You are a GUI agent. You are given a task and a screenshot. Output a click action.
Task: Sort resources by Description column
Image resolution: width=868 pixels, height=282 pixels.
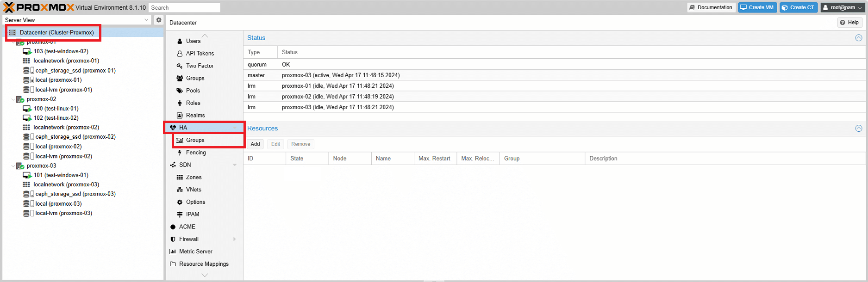pos(725,159)
